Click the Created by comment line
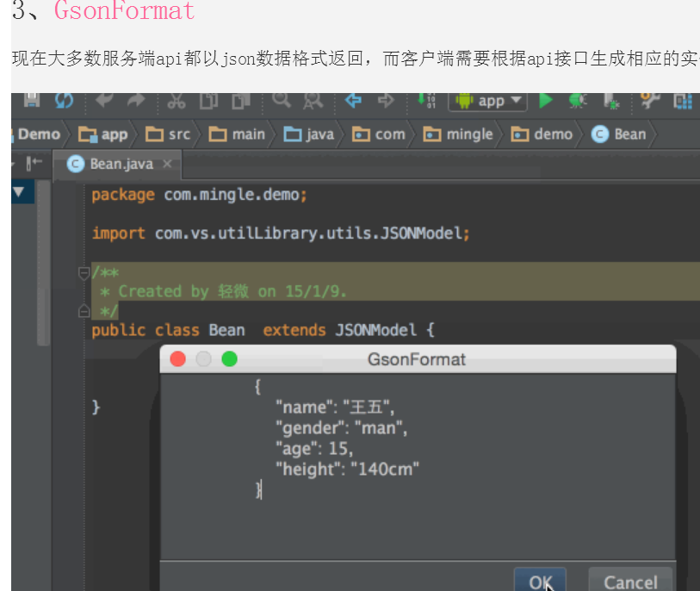This screenshot has height=591, width=700. click(x=223, y=292)
